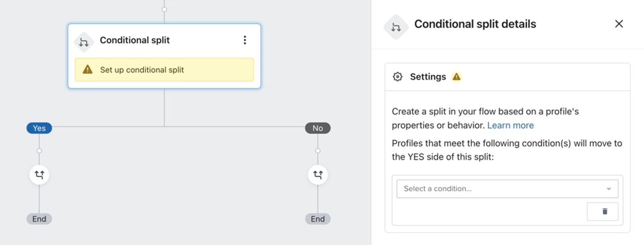Screen dimensions: 644x245
Task: Click the dropdown arrow of condition selector
Action: click(609, 189)
